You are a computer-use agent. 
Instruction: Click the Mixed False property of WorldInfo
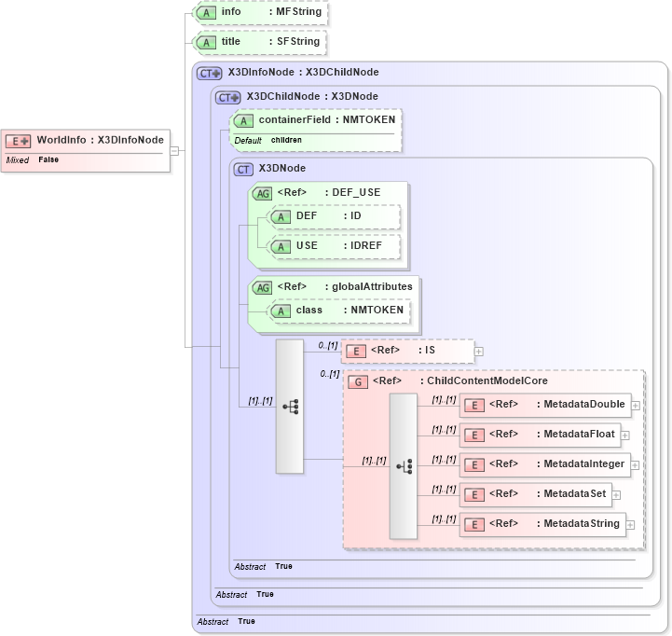point(32,160)
